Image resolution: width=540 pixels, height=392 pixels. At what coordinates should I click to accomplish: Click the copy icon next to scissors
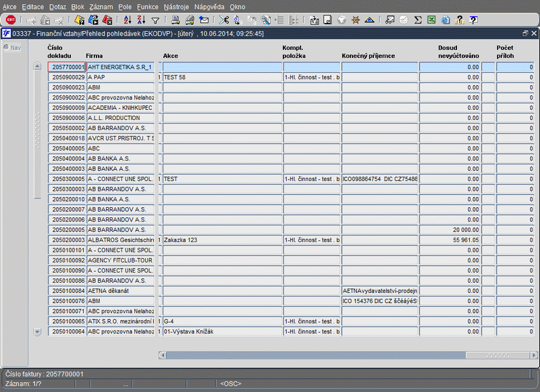[x=238, y=20]
